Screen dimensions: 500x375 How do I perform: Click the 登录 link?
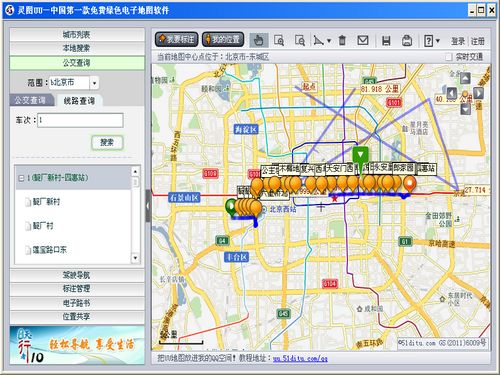click(x=458, y=41)
